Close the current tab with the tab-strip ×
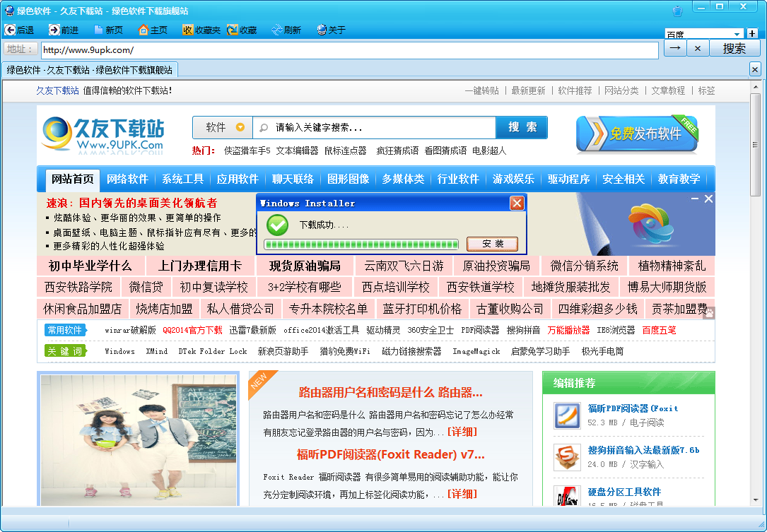Image resolution: width=767 pixels, height=532 pixels. click(755, 69)
